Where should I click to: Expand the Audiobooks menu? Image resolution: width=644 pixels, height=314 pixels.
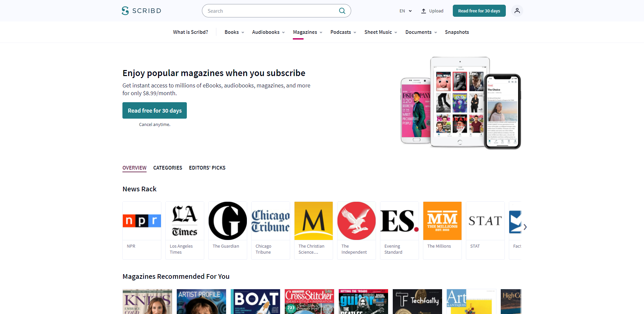268,32
